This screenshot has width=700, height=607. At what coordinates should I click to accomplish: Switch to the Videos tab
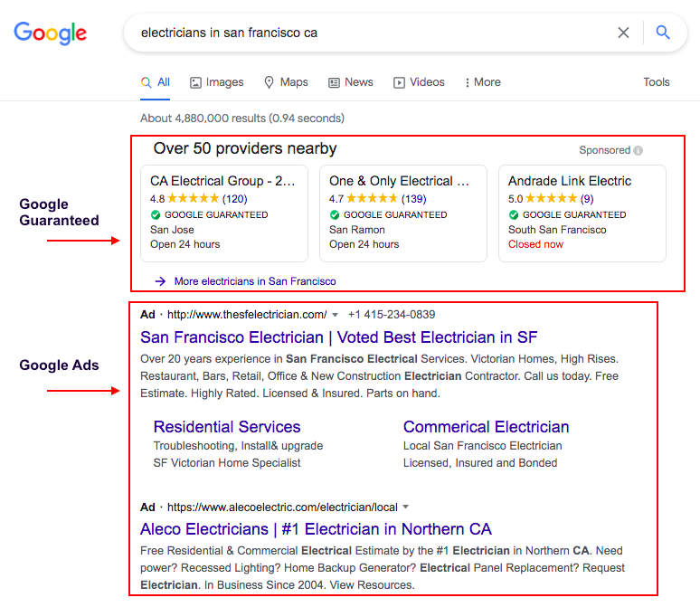pos(419,82)
